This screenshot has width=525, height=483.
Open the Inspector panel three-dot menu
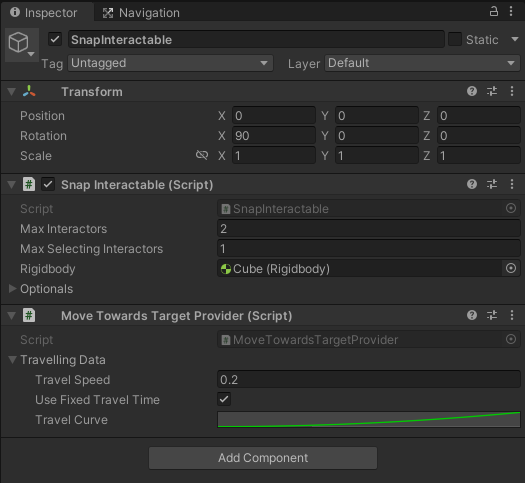click(x=511, y=11)
